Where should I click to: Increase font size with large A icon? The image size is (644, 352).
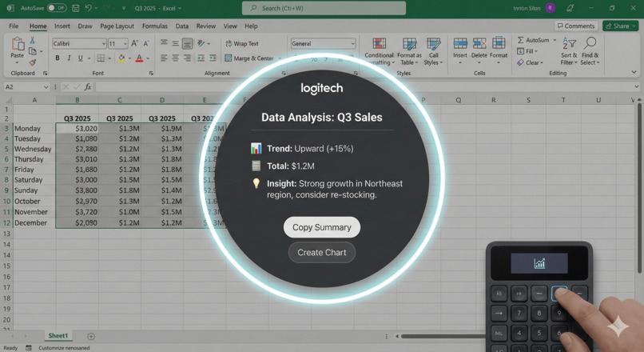135,43
